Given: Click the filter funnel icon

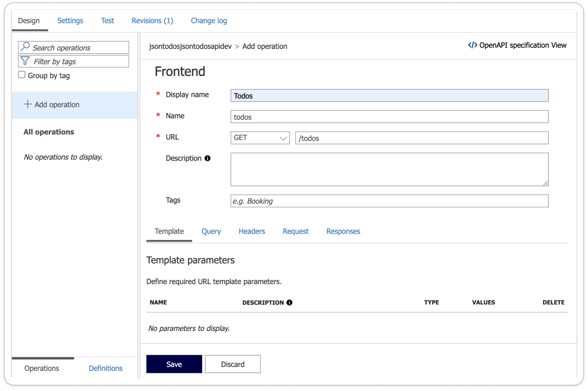Looking at the screenshot, I should [25, 61].
